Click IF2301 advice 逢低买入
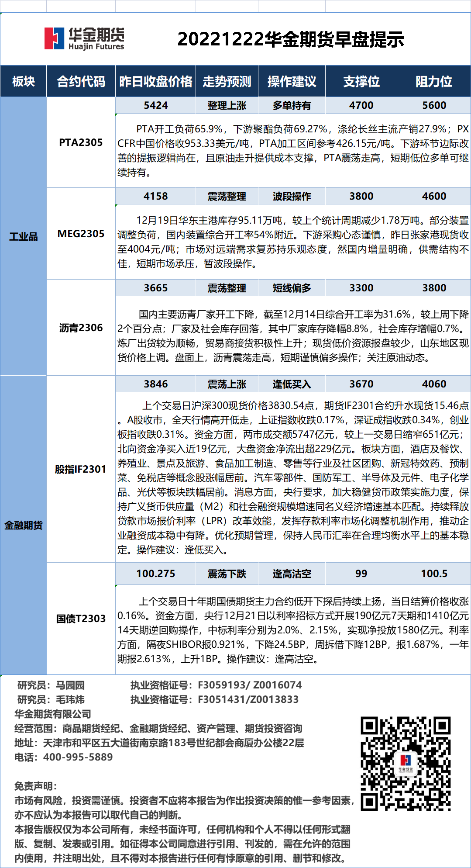The image size is (471, 868). pos(292,384)
